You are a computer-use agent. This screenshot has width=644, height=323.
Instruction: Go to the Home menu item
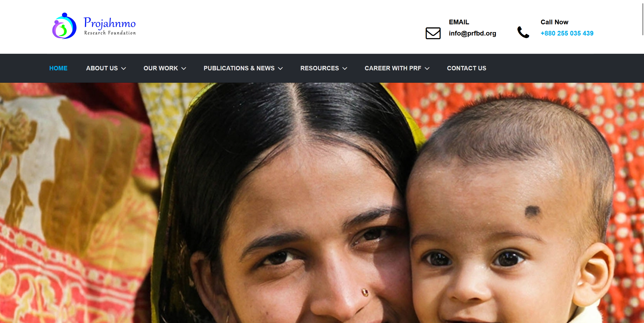point(58,68)
